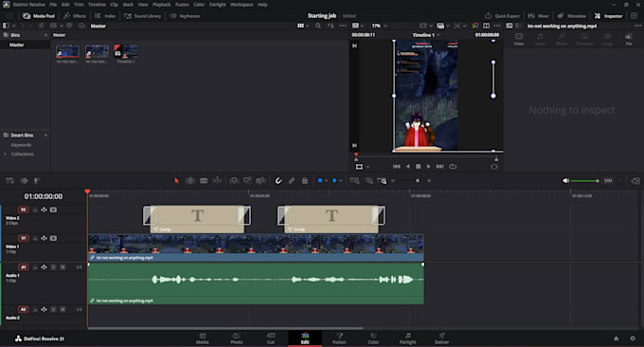Toggle viewer Loop playback icon
The width and height of the screenshot is (644, 347).
coord(453,167)
